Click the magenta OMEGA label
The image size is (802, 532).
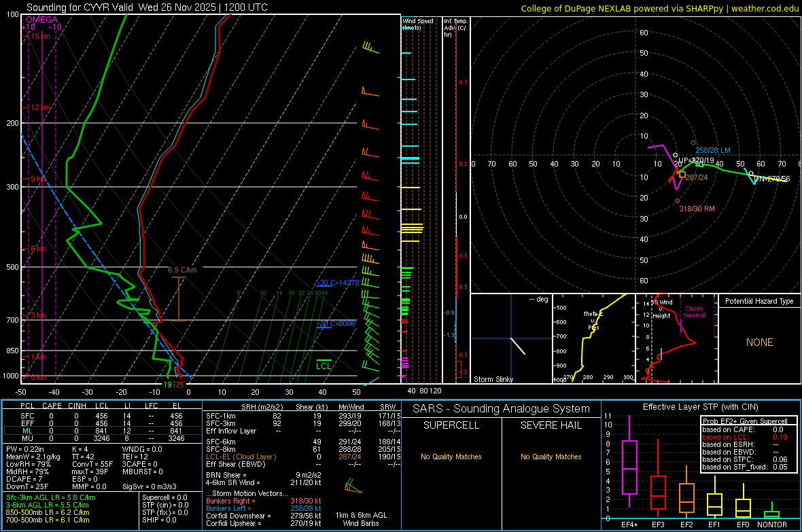point(41,20)
